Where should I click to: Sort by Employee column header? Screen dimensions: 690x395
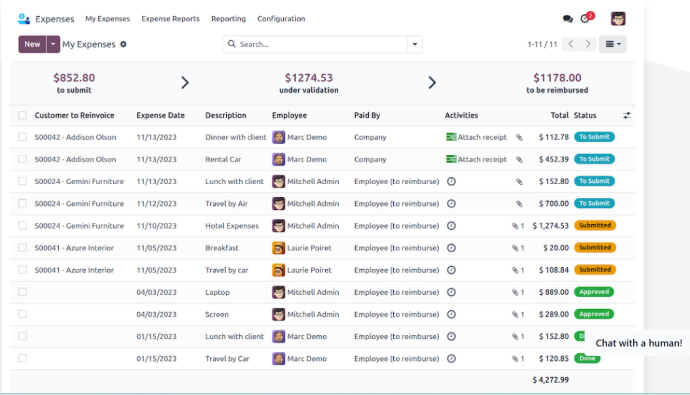pyautogui.click(x=289, y=115)
